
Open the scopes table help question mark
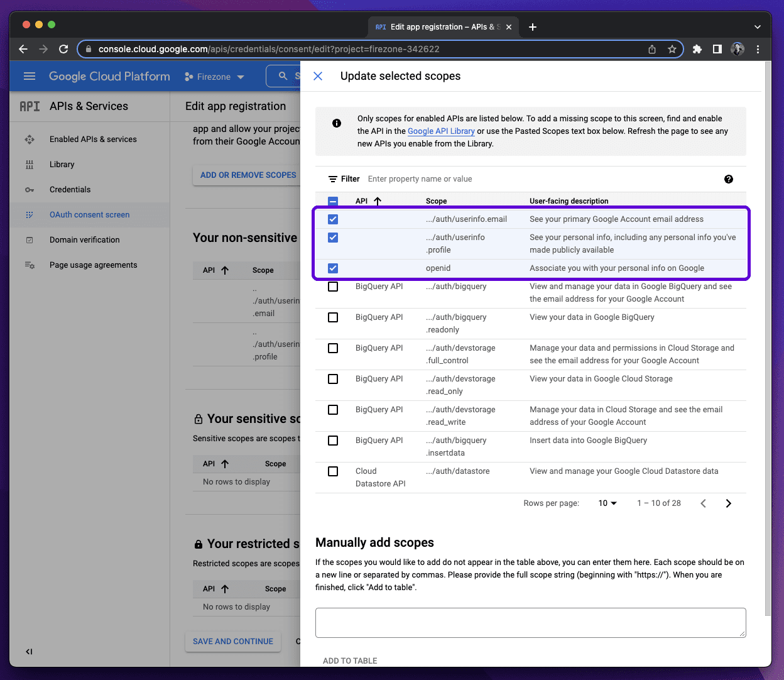click(728, 178)
